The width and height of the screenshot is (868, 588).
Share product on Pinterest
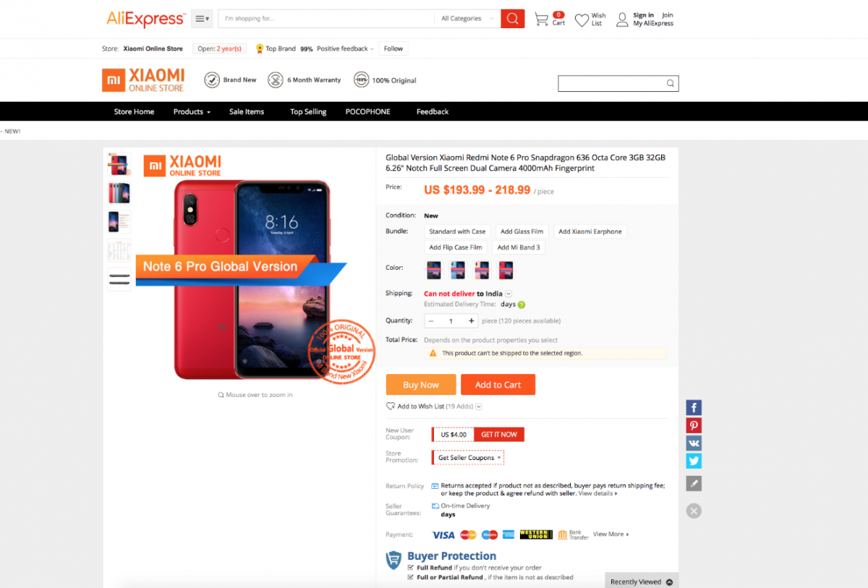(694, 425)
